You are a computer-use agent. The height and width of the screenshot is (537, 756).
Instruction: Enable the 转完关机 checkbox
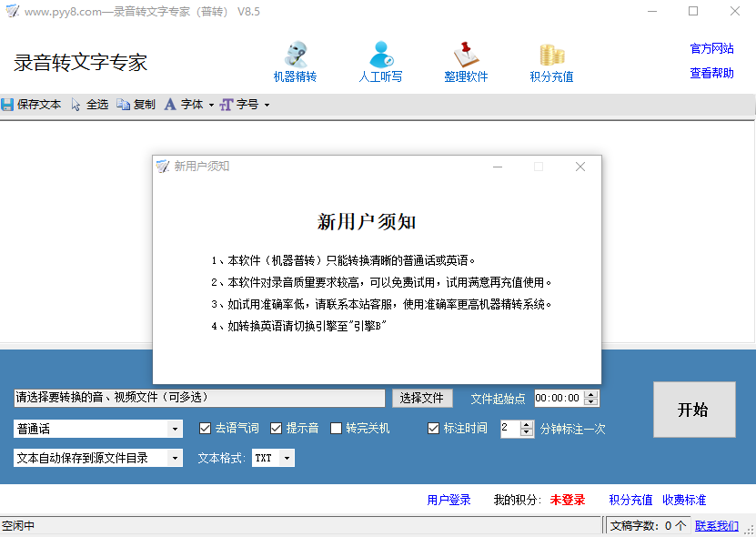[336, 428]
